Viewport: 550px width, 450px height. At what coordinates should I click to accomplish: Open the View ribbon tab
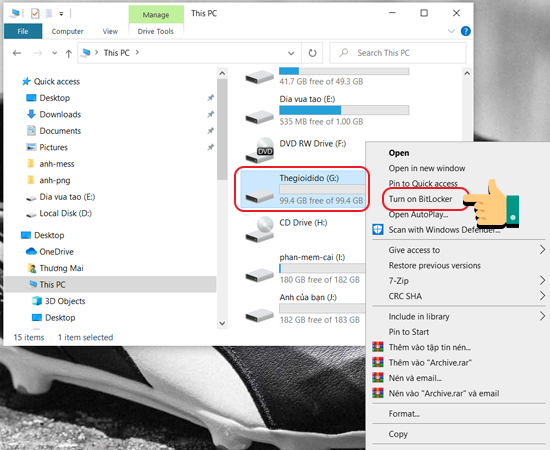(x=110, y=31)
